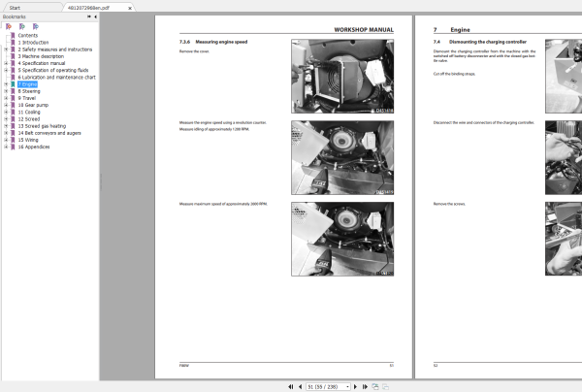Click the next view icon in bottom bar
582x392 pixels.
386,387
